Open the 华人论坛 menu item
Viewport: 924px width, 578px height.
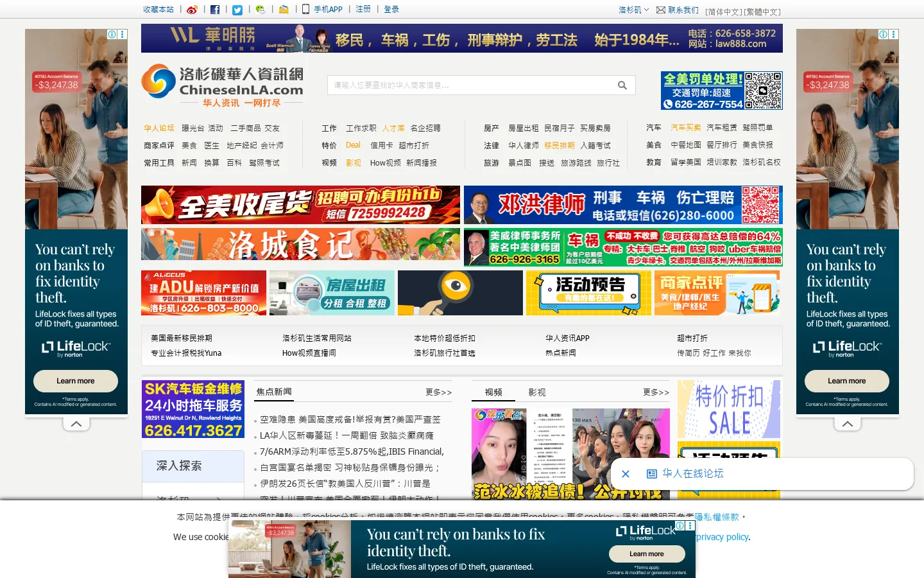(159, 128)
